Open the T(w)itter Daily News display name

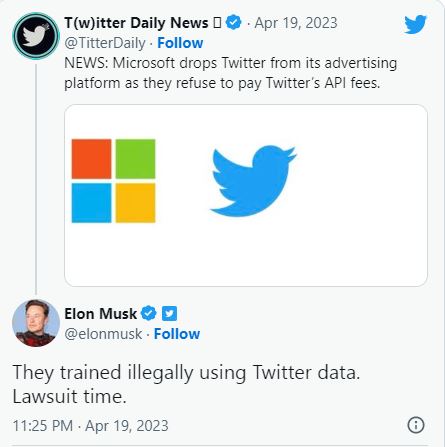(x=136, y=23)
